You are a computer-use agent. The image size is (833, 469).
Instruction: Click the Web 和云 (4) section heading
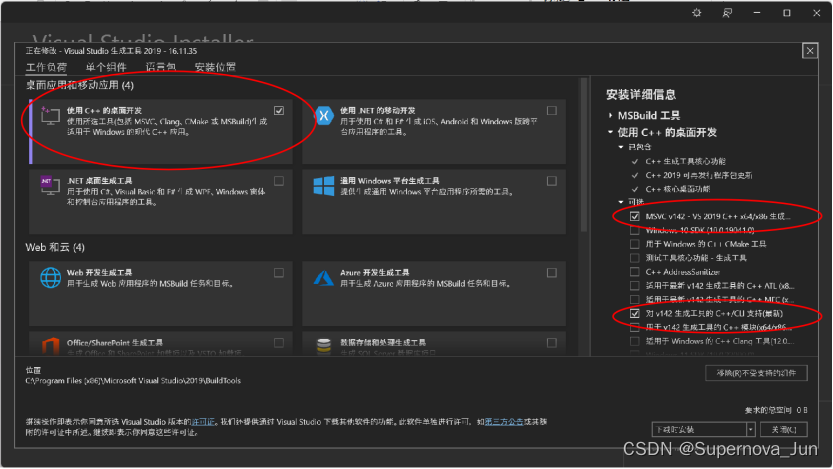coord(55,248)
